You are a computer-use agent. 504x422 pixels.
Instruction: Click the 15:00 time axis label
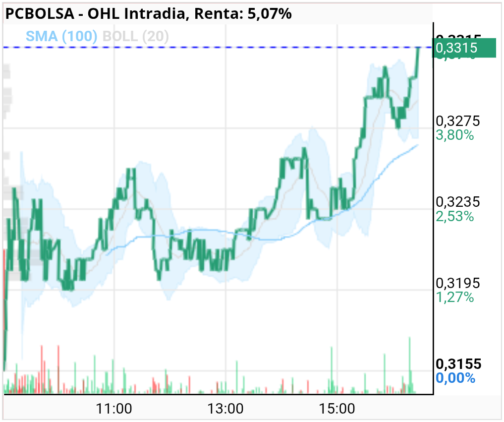337,409
